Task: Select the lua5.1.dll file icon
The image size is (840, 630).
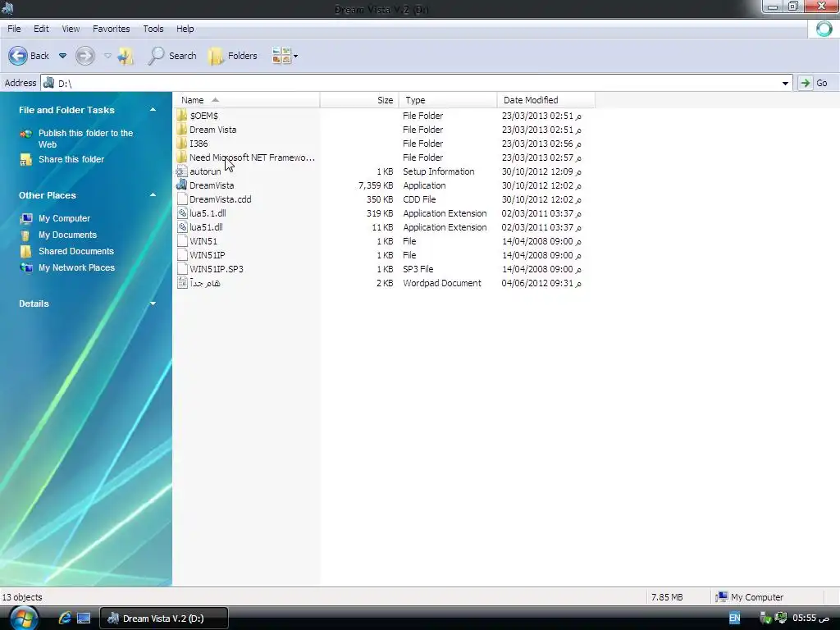Action: tap(181, 212)
